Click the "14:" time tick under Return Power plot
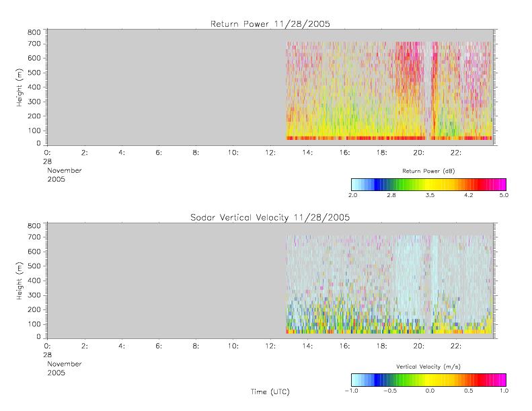 point(307,153)
